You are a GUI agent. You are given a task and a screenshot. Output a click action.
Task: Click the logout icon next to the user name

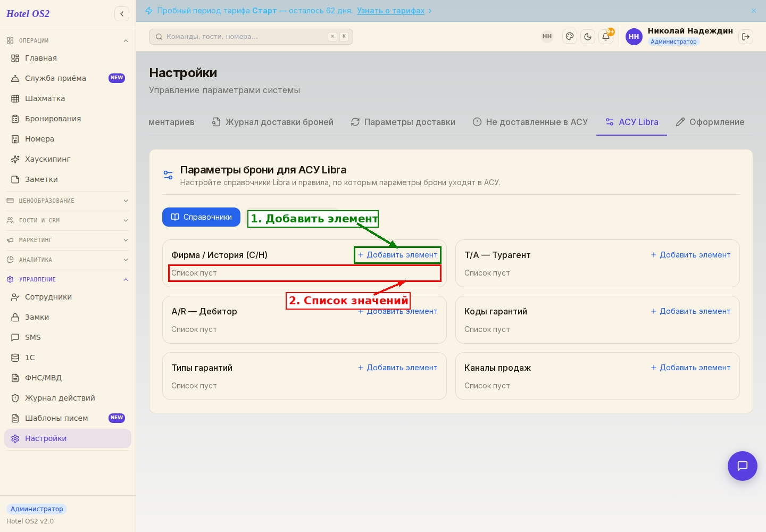(746, 37)
